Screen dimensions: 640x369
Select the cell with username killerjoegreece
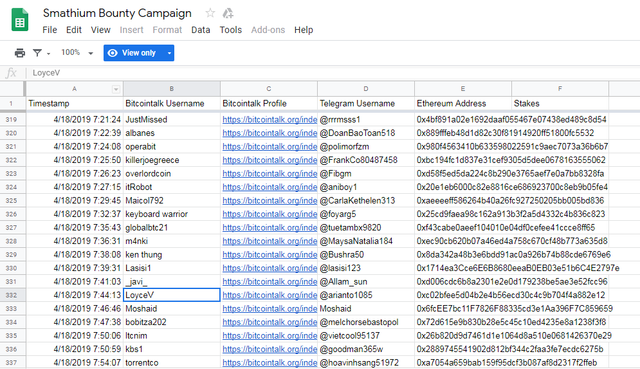(171, 160)
